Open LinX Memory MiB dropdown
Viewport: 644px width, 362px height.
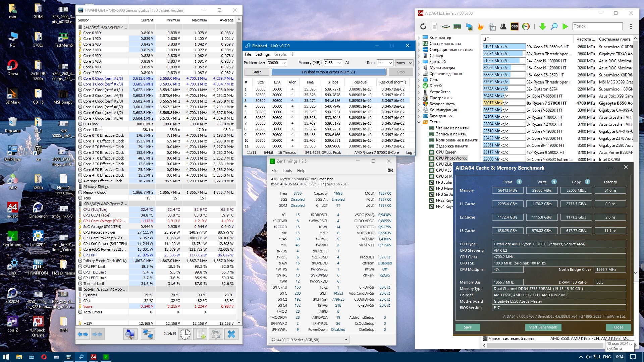339,63
